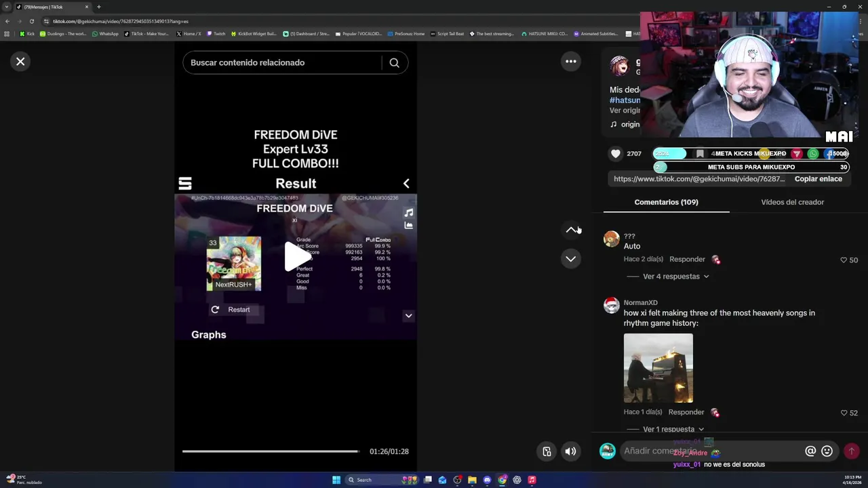Open the three-dots more options menu
The height and width of the screenshot is (488, 868).
(571, 62)
